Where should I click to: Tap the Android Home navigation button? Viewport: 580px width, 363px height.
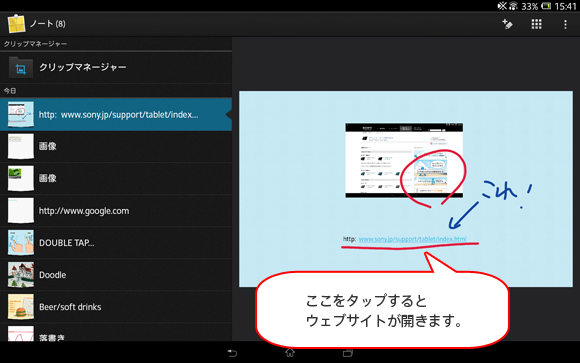click(290, 353)
